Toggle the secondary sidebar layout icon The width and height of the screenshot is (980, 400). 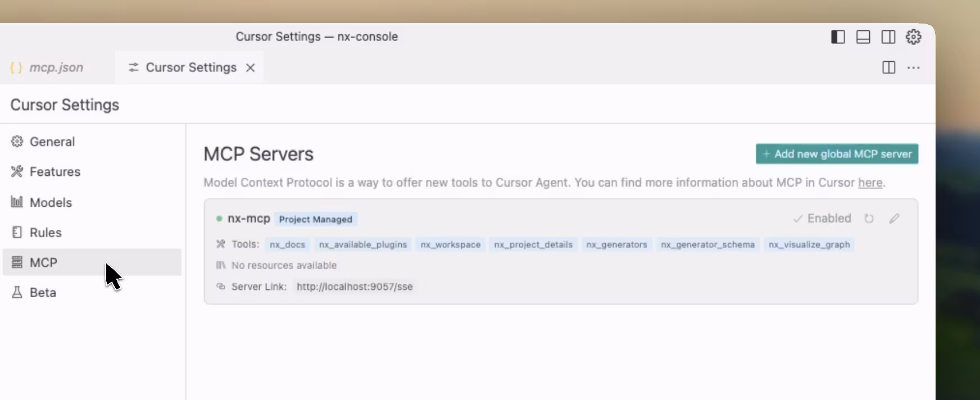[x=888, y=37]
